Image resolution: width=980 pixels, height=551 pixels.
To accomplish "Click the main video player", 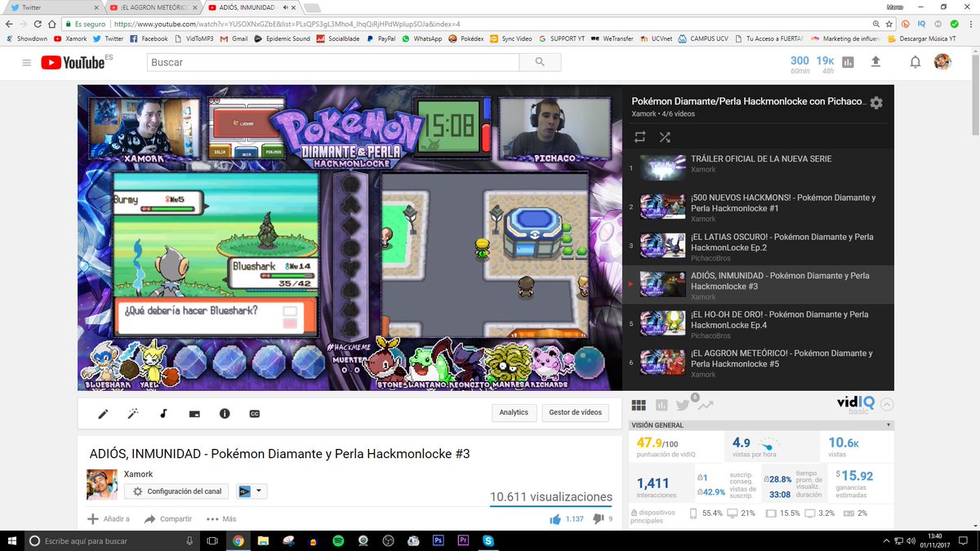I will [350, 238].
